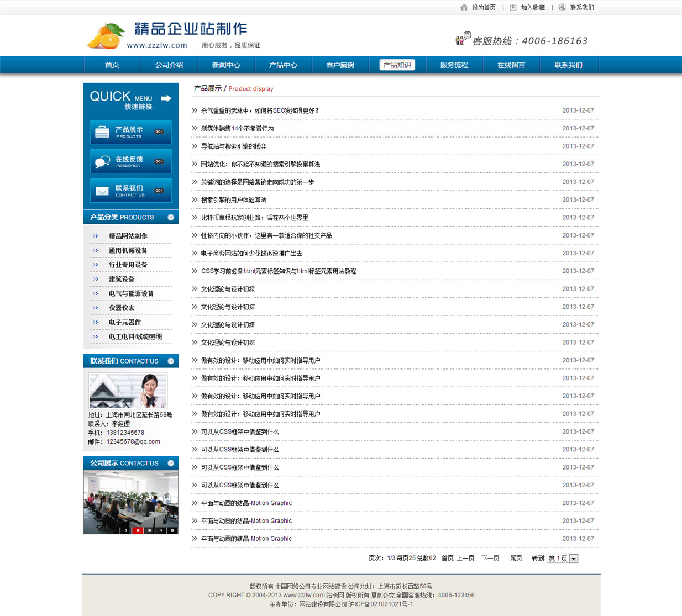
Task: Click arrow bullet beside 精品网站制作
Action: [96, 236]
